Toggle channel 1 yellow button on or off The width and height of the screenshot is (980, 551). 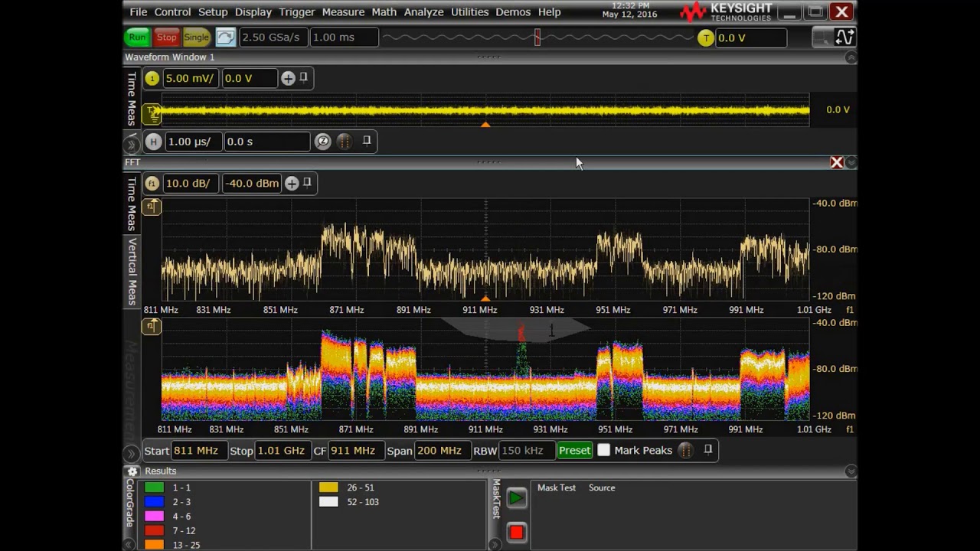(x=152, y=78)
